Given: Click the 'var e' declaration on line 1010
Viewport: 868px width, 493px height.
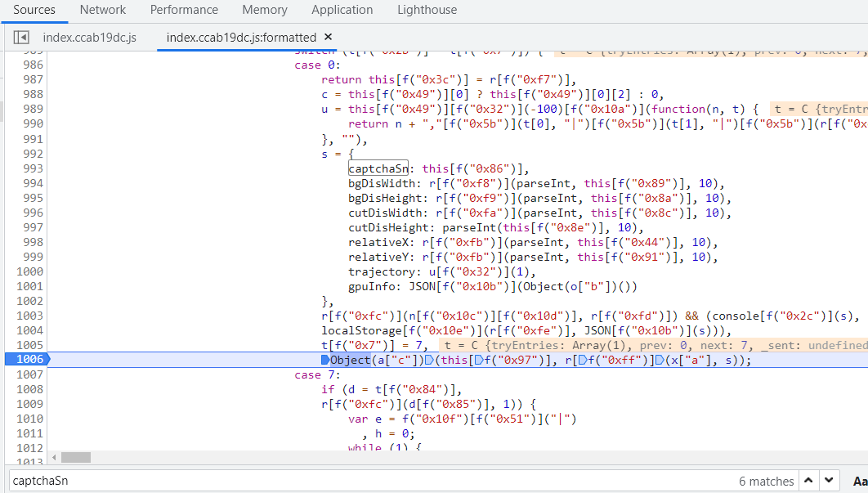Looking at the screenshot, I should point(365,419).
